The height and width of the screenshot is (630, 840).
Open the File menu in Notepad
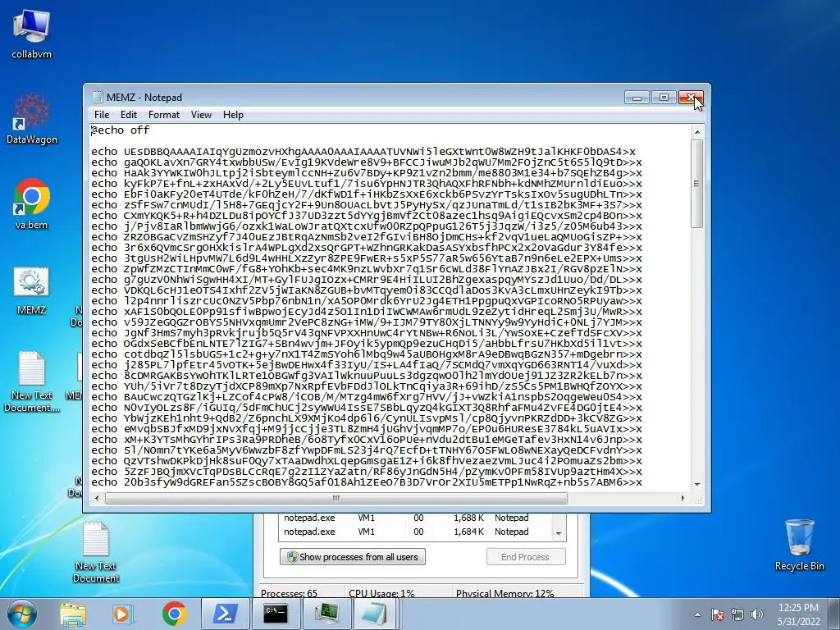coord(101,115)
